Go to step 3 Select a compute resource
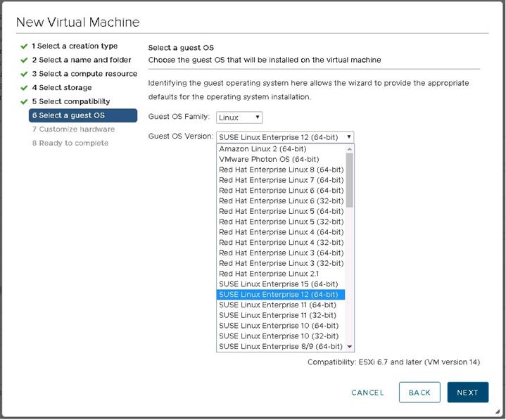506x420 pixels. (x=84, y=74)
